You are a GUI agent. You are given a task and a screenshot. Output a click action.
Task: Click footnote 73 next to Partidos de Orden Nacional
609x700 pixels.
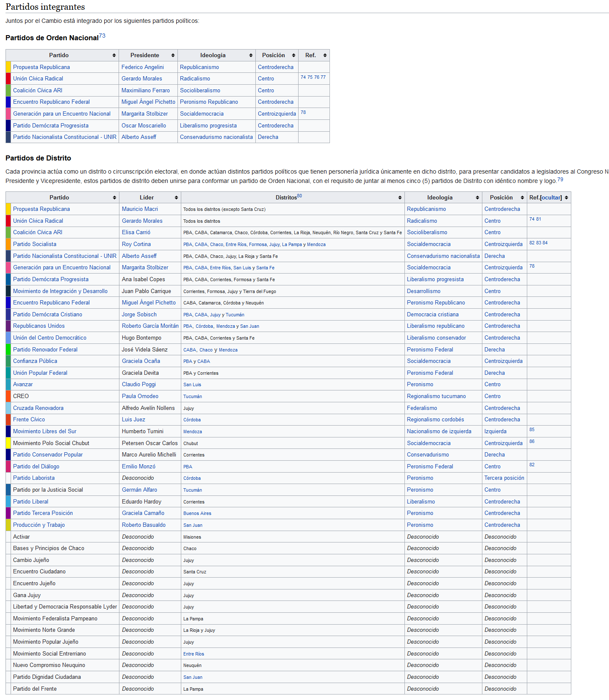pos(102,36)
